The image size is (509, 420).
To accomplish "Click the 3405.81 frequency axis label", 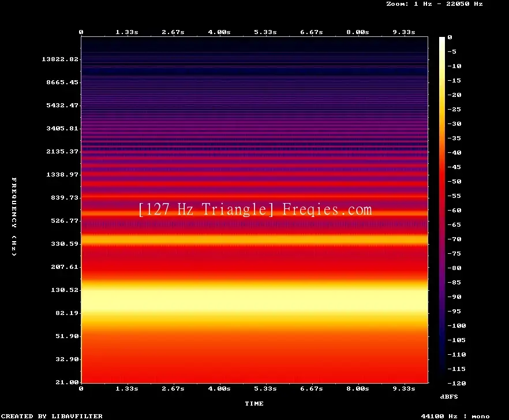I will coord(62,128).
